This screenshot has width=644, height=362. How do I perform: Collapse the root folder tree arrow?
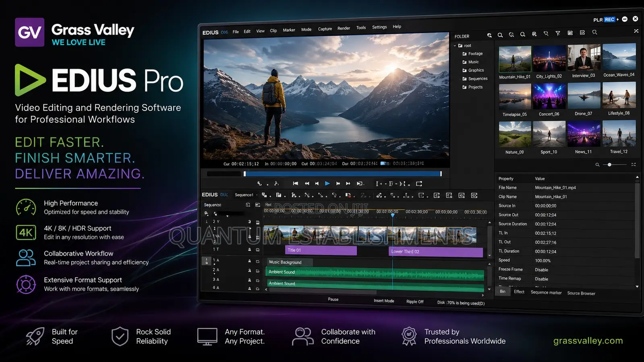[455, 46]
